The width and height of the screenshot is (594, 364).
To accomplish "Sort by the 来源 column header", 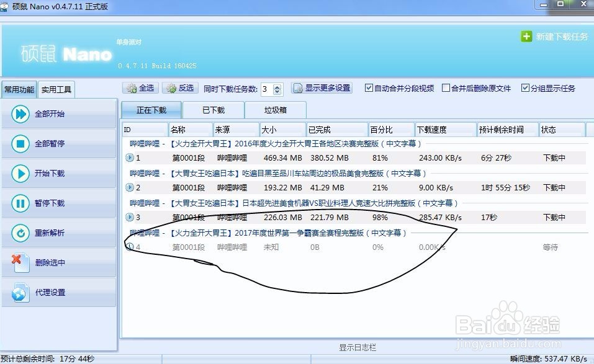I will pyautogui.click(x=236, y=130).
